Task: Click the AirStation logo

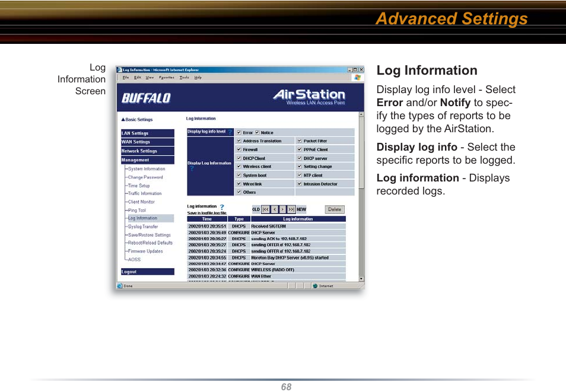Action: pyautogui.click(x=309, y=97)
